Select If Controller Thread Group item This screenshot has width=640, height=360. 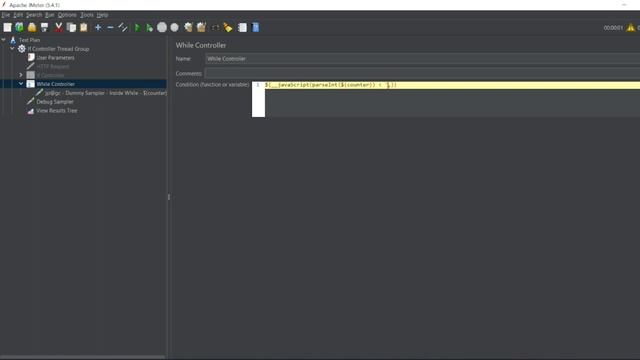point(58,49)
